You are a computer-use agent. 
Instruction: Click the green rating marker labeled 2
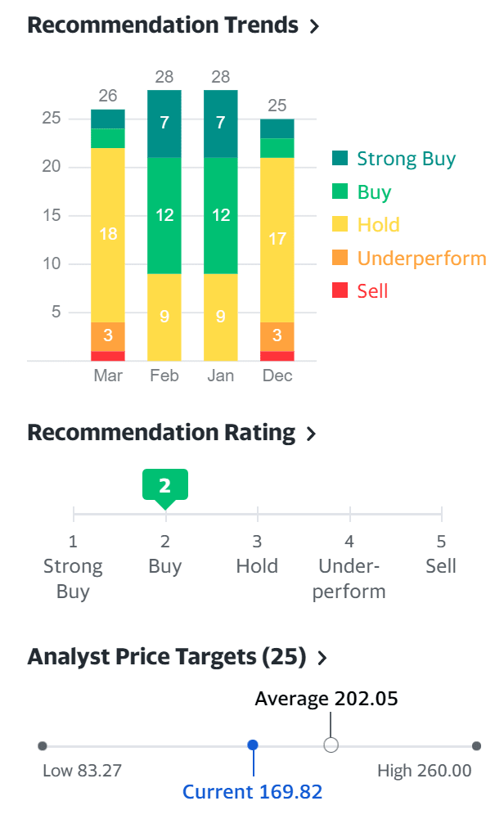point(165,485)
